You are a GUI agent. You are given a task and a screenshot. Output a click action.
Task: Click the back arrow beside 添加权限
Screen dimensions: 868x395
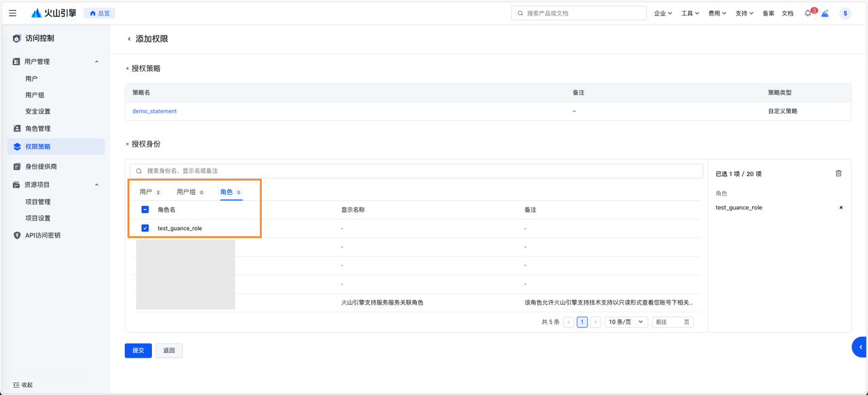click(x=129, y=39)
